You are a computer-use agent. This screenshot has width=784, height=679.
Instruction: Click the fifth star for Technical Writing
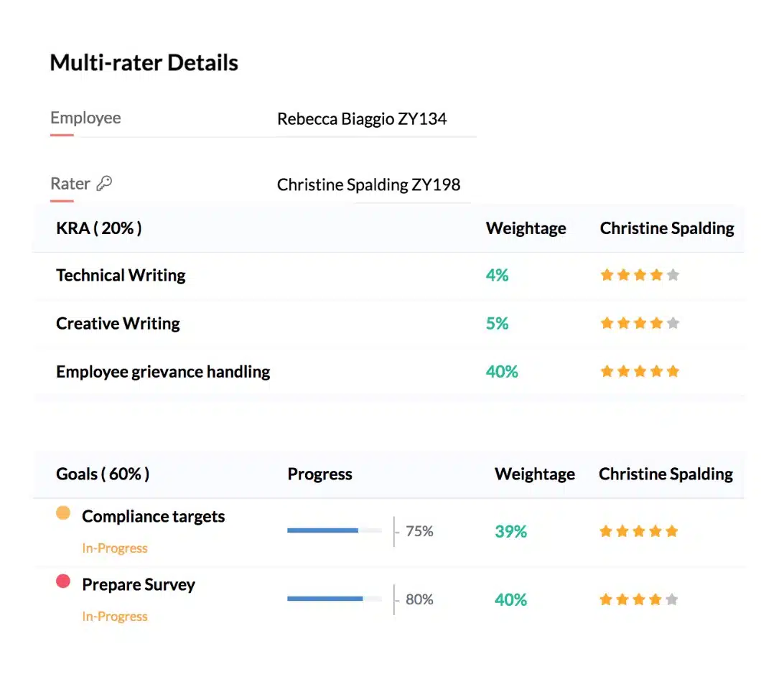[673, 275]
